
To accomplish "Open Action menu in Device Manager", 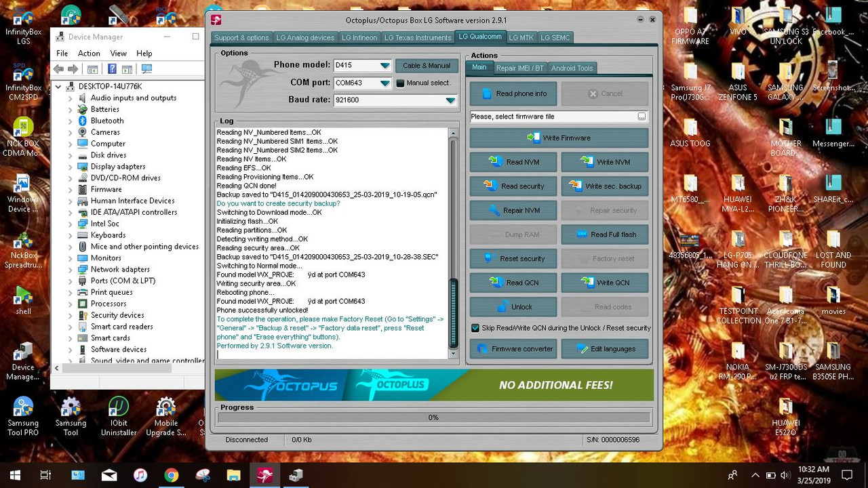I will point(89,54).
